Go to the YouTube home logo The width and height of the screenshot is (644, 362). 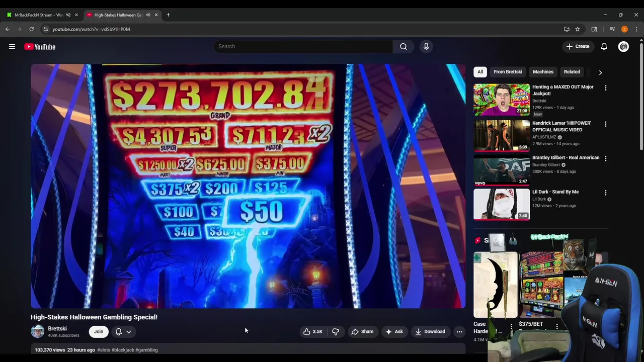click(x=40, y=47)
